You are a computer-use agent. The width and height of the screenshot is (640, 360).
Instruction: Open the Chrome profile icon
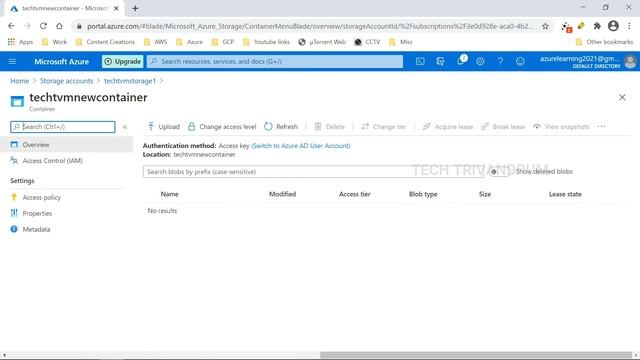pos(613,26)
